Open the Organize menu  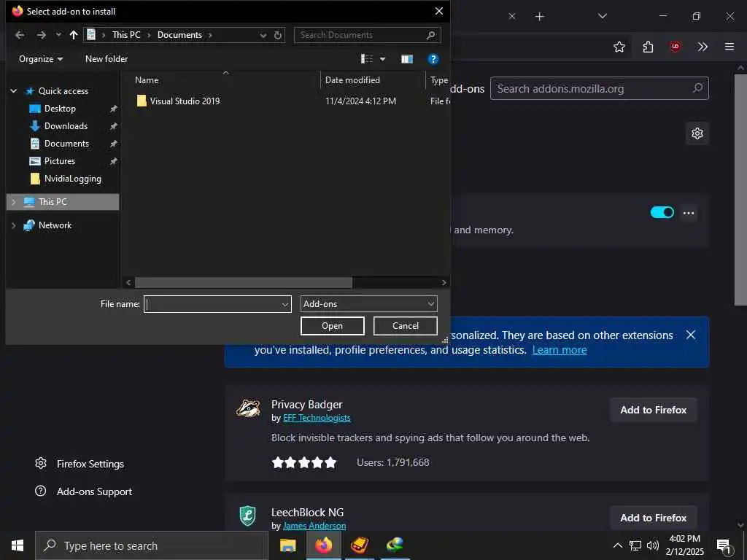click(41, 59)
